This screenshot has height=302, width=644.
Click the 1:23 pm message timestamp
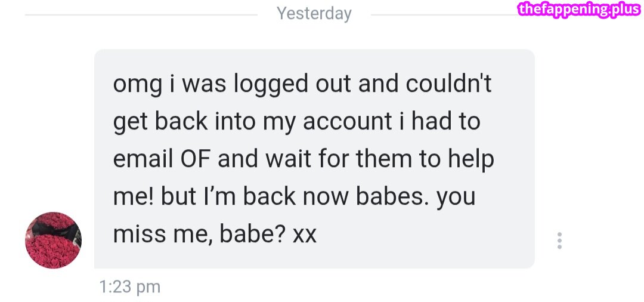tap(131, 287)
